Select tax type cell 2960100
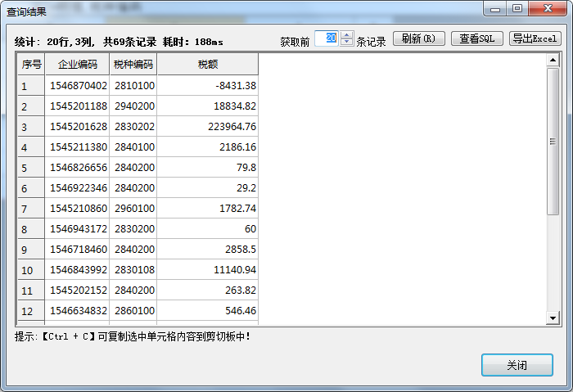The width and height of the screenshot is (573, 392). coord(133,209)
